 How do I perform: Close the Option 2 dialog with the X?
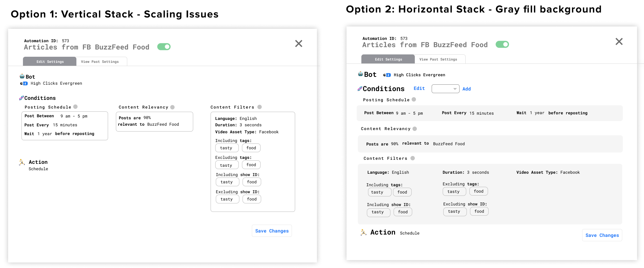pos(619,42)
